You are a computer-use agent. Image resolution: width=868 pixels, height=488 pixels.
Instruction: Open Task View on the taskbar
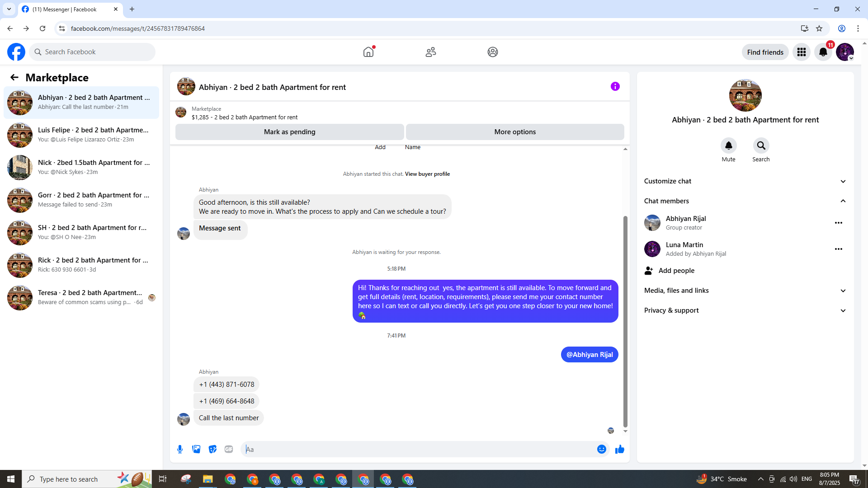point(163,479)
